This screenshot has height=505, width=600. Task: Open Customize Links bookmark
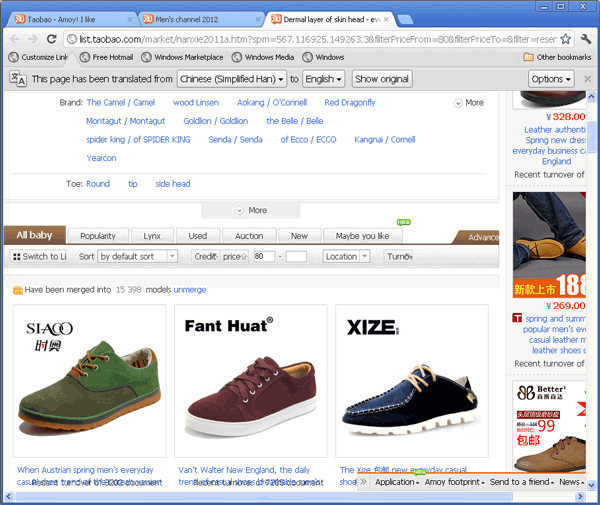click(38, 57)
